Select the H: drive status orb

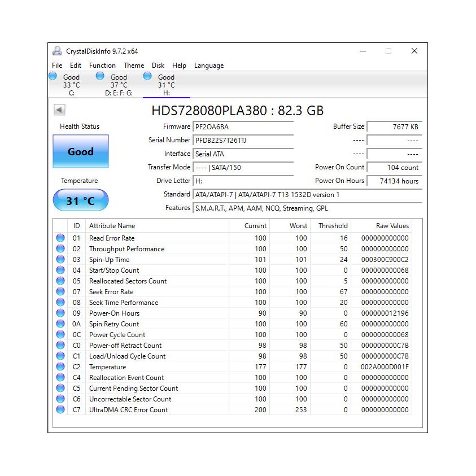click(x=148, y=76)
